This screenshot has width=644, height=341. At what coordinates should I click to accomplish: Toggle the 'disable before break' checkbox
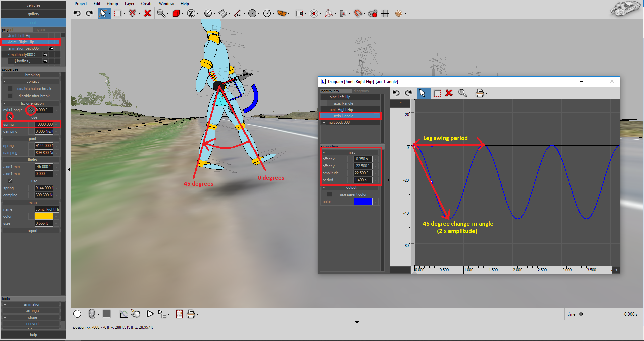point(10,89)
